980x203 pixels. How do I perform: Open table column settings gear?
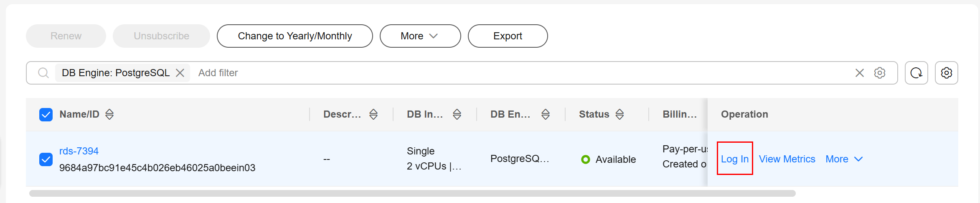[x=946, y=73]
